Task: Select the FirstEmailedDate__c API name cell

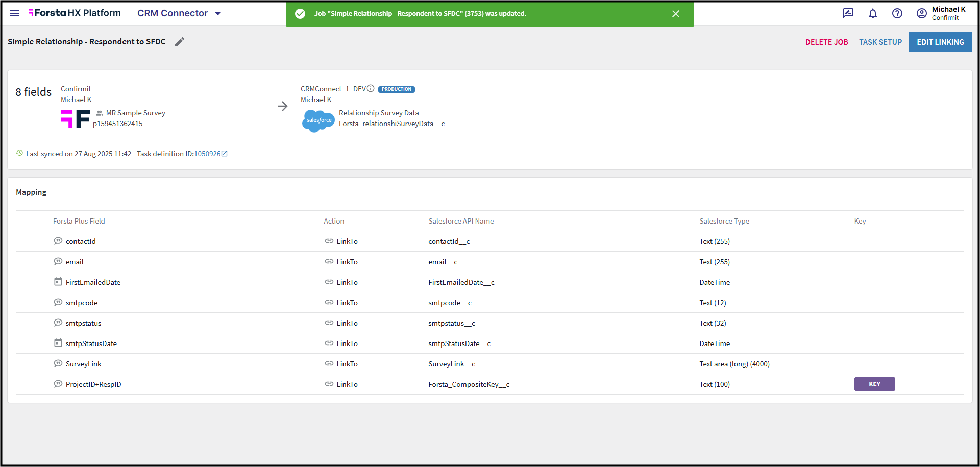Action: (461, 282)
